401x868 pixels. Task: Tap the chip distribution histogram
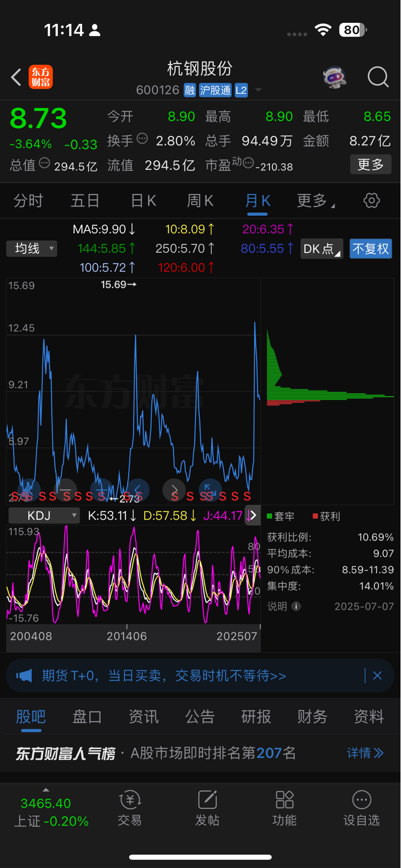pos(330,368)
